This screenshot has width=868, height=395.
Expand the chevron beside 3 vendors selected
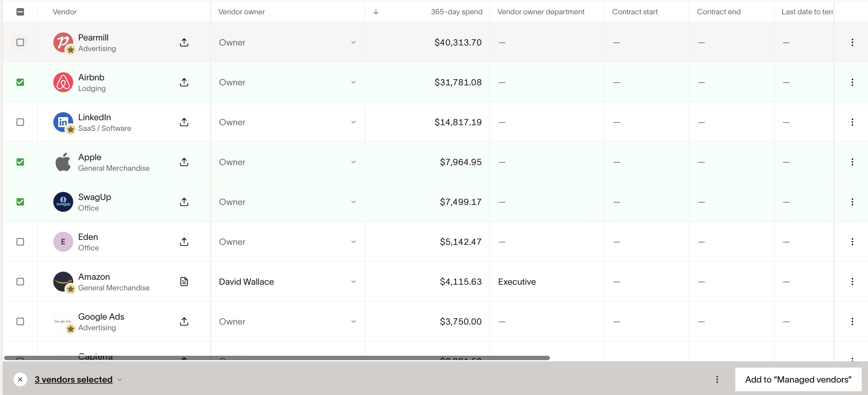(120, 380)
